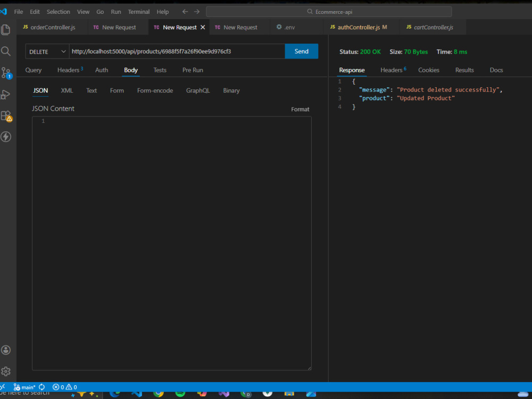Open the Pre Run request tab
Screen dimensions: 532x399
click(193, 70)
